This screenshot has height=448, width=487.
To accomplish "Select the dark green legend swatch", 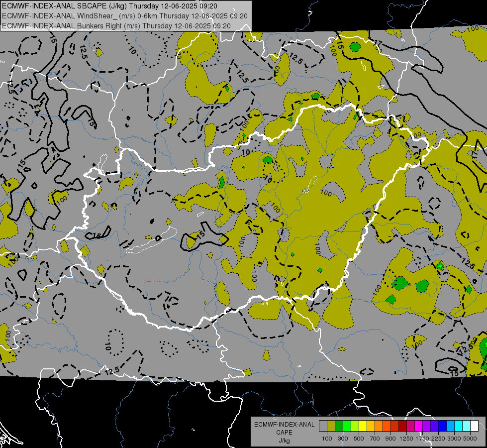I will (339, 426).
